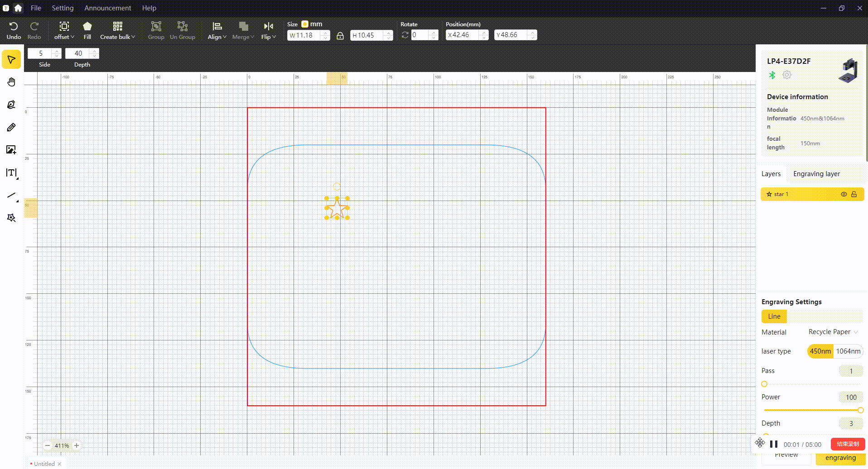Select the star shape tool
The width and height of the screenshot is (868, 469).
point(11,218)
